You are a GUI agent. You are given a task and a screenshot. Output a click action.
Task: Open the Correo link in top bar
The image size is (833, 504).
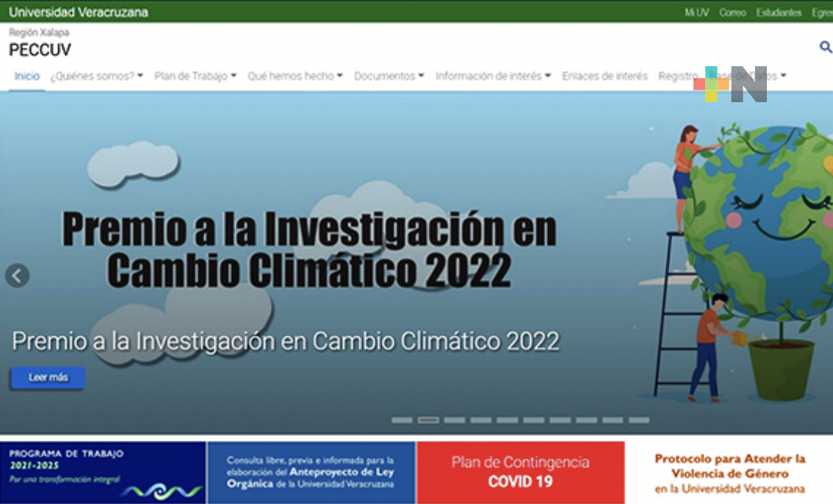(x=732, y=12)
